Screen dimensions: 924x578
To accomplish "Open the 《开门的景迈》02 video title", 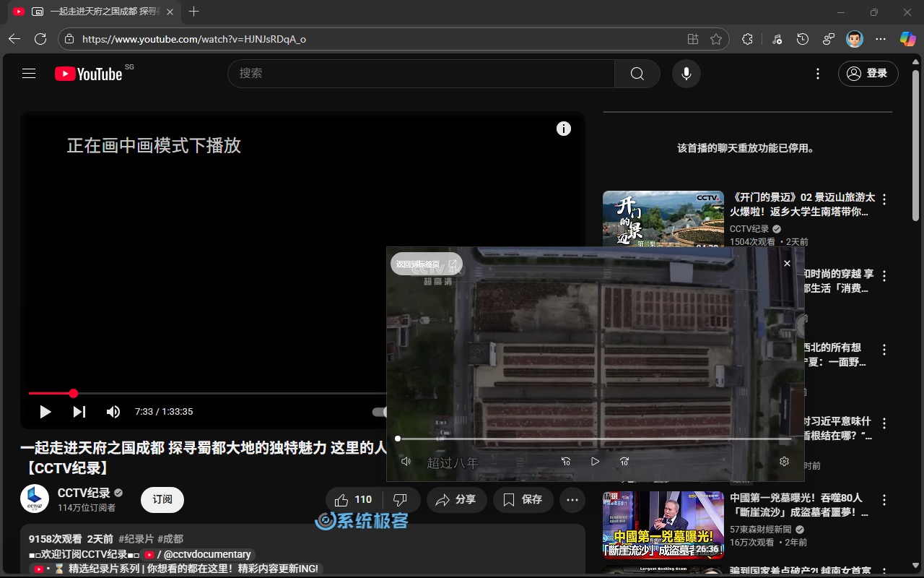I will [802, 204].
